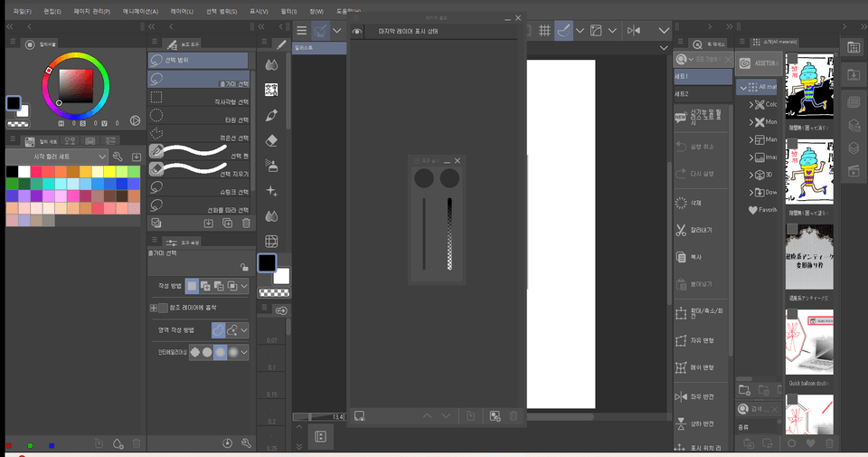Click the 상하 반전 vertical flip button
Image resolution: width=868 pixels, height=457 pixels.
702,424
